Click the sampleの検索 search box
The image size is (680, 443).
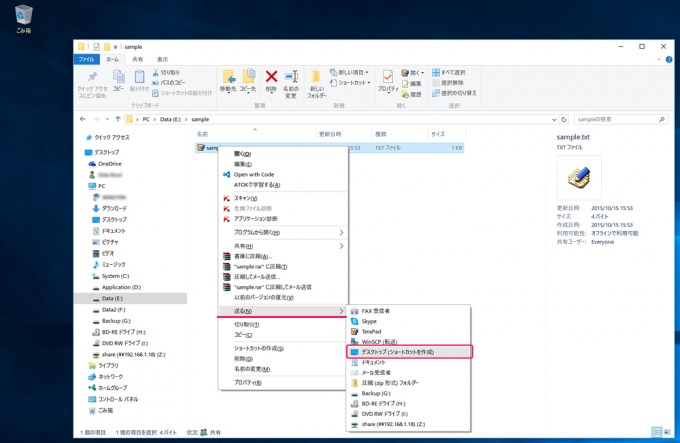[x=621, y=119]
